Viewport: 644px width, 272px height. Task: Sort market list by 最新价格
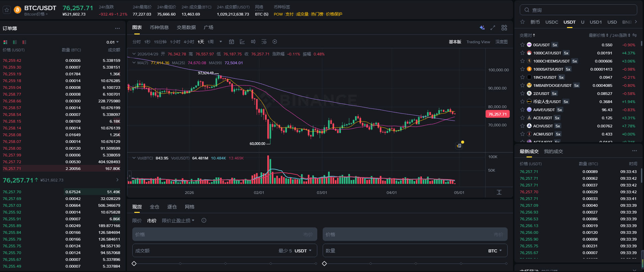coord(598,35)
